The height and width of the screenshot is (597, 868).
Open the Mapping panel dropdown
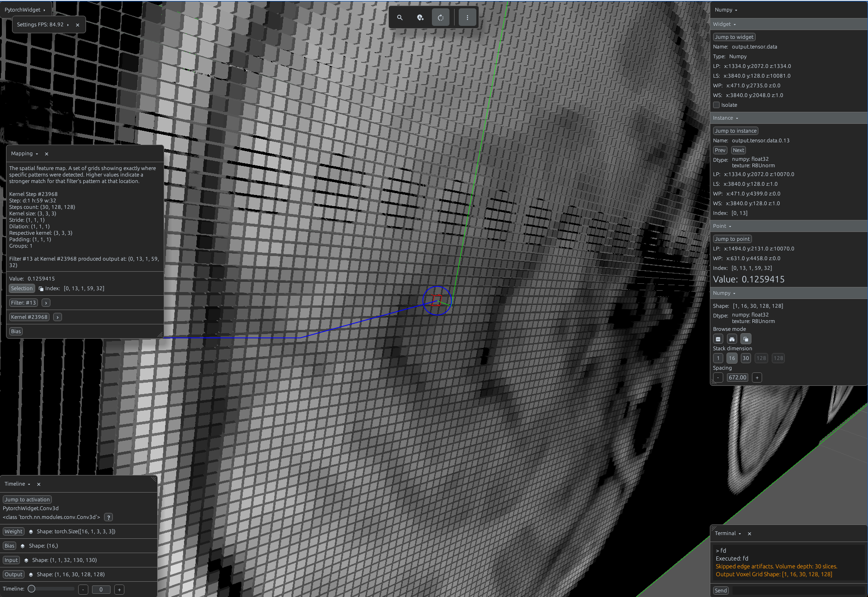[25, 153]
